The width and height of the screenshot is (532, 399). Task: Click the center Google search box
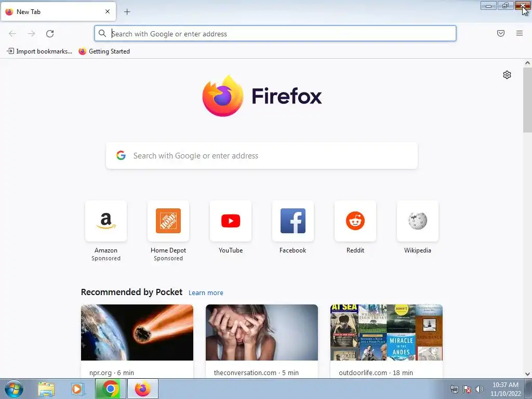[262, 156]
